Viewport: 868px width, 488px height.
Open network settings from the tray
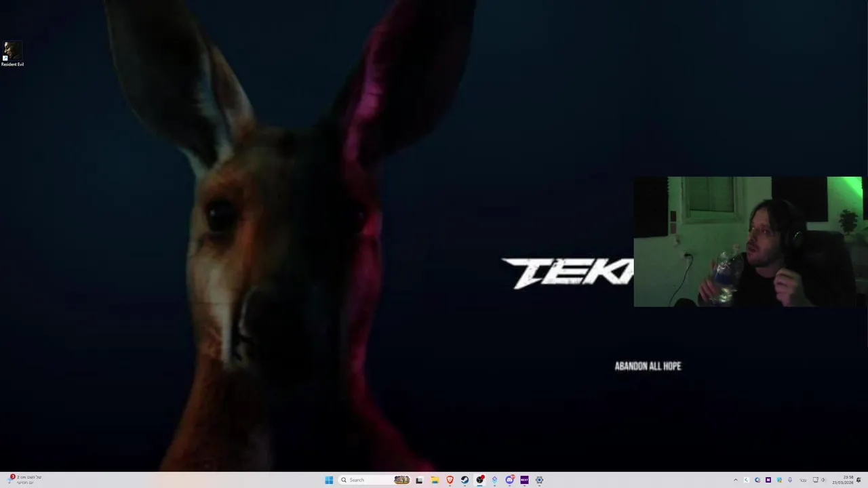(816, 480)
